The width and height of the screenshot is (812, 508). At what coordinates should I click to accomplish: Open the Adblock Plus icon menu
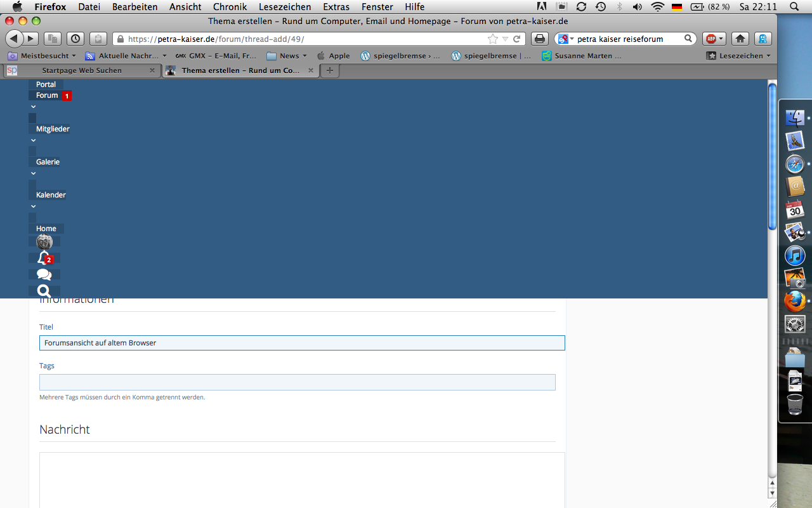[713, 39]
